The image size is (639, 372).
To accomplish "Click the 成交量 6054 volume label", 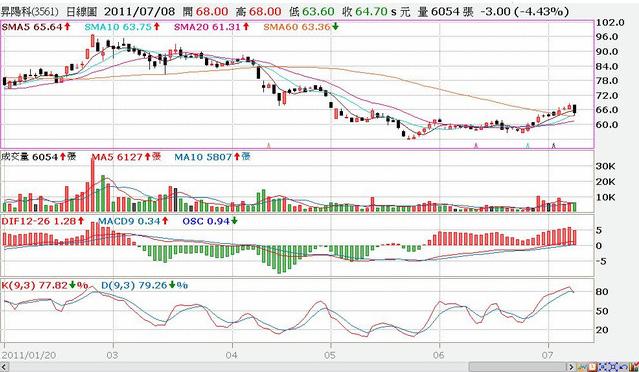I will tap(38, 156).
